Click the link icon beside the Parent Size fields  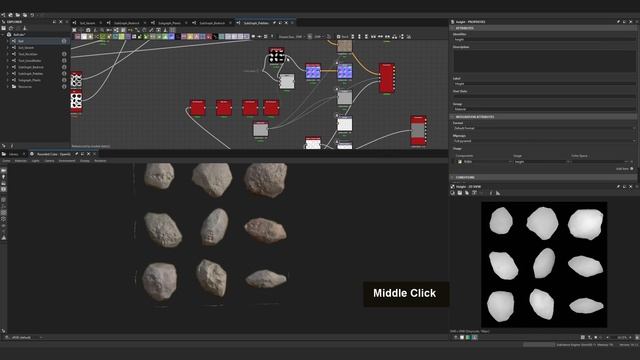[x=310, y=37]
